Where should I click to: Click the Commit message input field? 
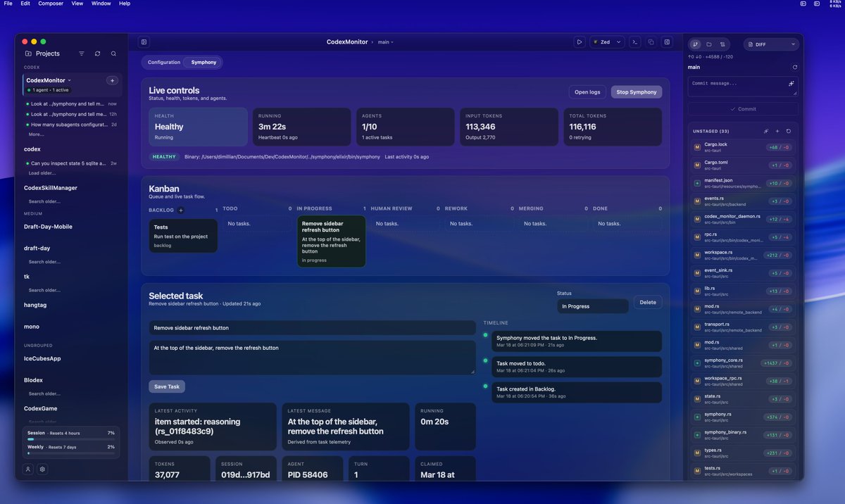(743, 86)
